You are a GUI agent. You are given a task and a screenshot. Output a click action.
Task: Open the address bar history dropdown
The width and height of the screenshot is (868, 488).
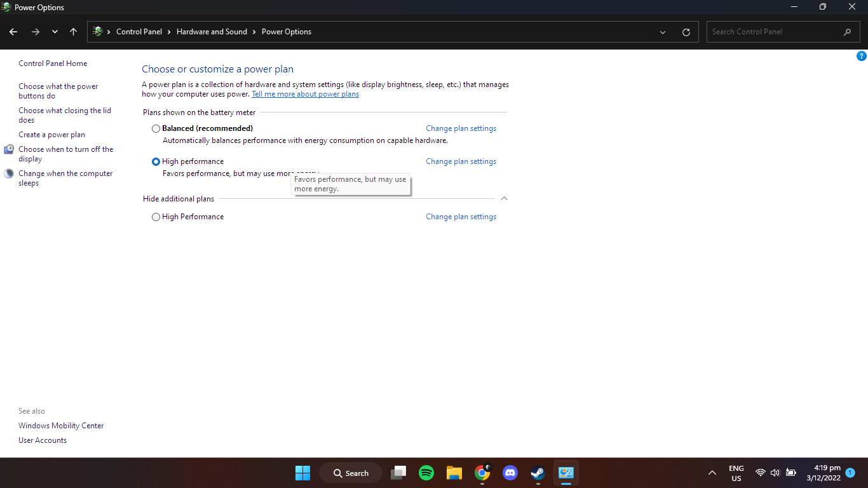[663, 32]
